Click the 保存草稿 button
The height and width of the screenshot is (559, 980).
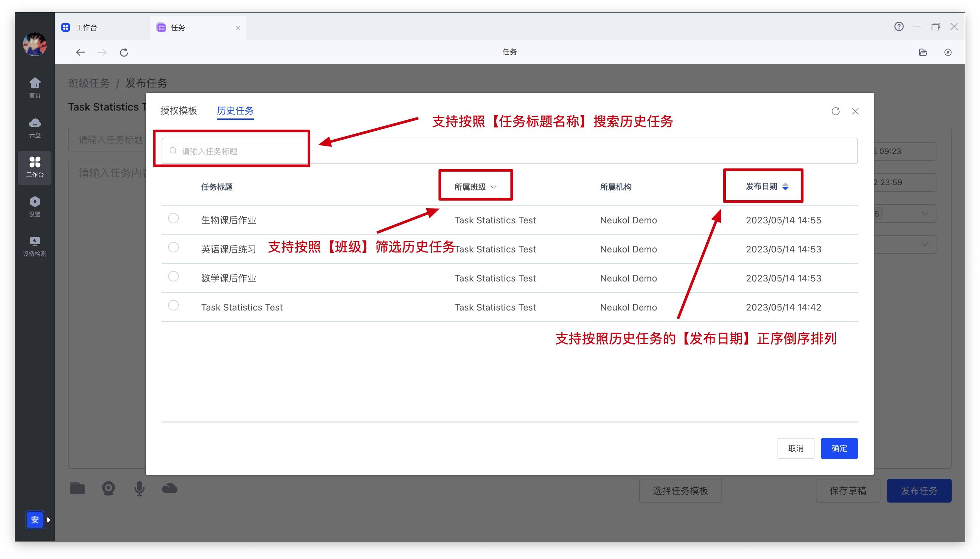[848, 490]
